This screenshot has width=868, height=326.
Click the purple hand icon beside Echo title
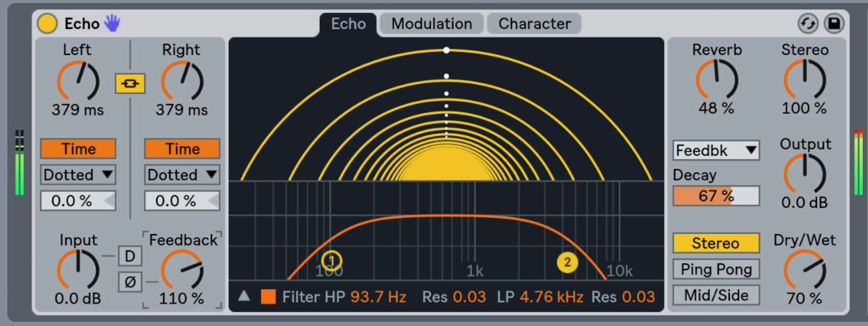pyautogui.click(x=112, y=23)
